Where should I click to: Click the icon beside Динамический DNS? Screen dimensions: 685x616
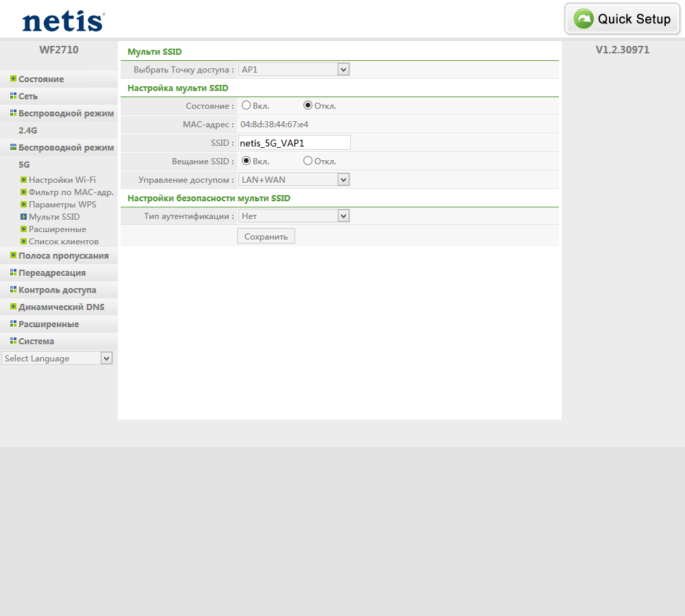[x=13, y=307]
